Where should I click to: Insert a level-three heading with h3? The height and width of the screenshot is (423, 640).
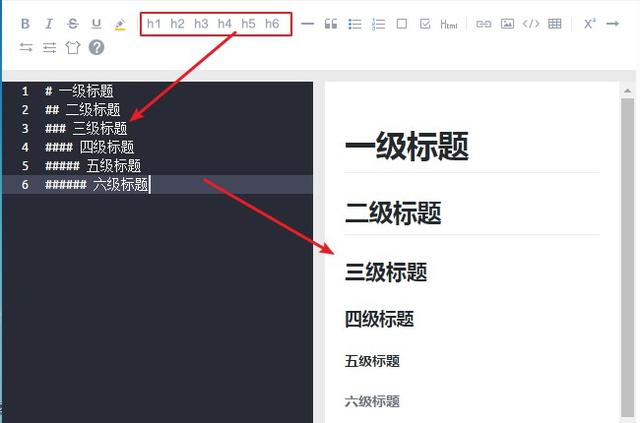pos(201,24)
